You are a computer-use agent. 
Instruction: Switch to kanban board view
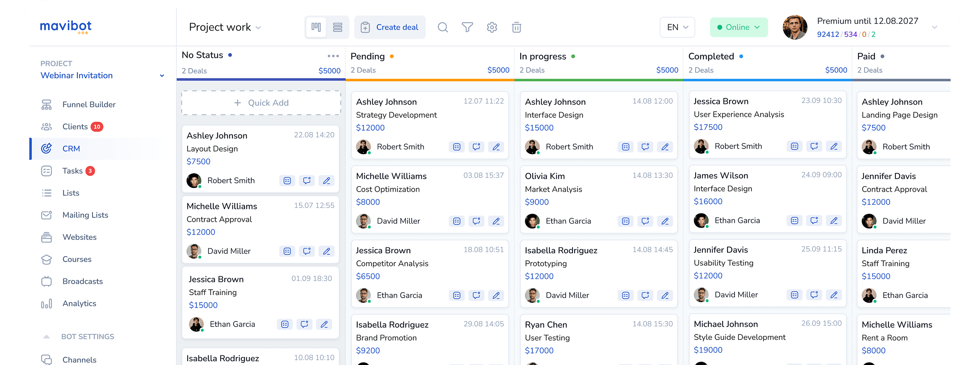[316, 27]
